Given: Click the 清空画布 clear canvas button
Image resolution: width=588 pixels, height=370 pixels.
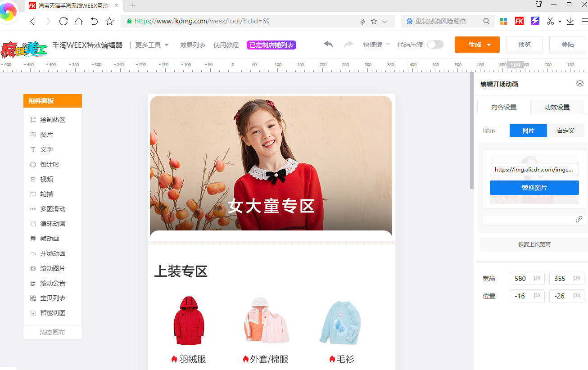Looking at the screenshot, I should tap(52, 332).
